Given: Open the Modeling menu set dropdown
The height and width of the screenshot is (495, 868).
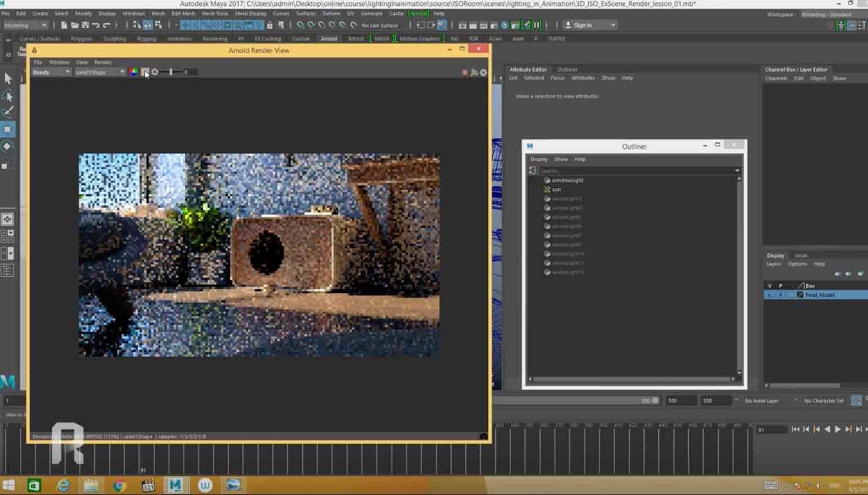Looking at the screenshot, I should [25, 25].
